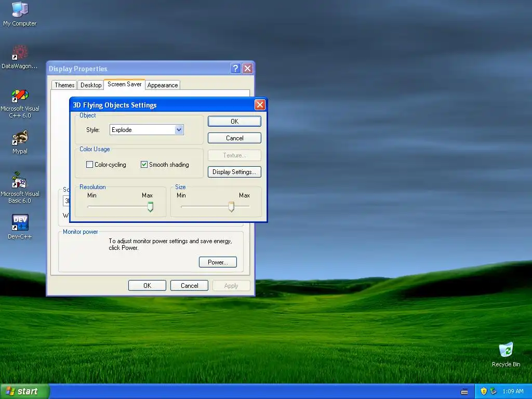Select Microsoft Visual Basic 6.0 shortcut
This screenshot has height=399, width=532.
(x=20, y=188)
